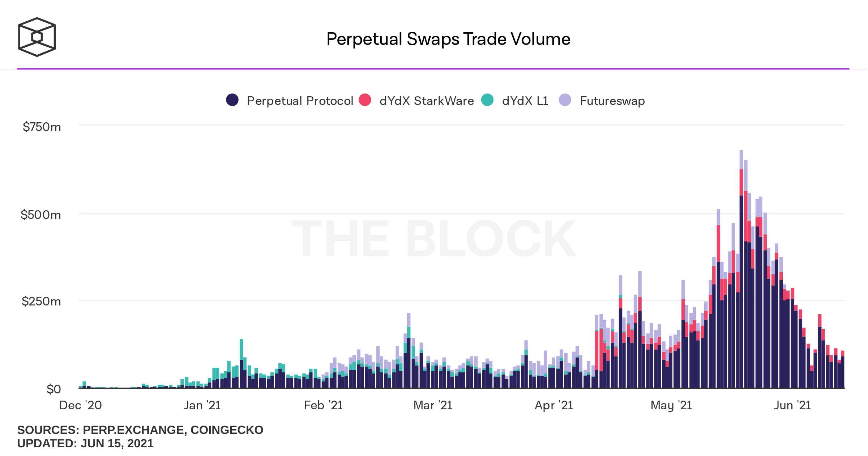Click THE BLOCK watermark in the chart

pyautogui.click(x=433, y=239)
